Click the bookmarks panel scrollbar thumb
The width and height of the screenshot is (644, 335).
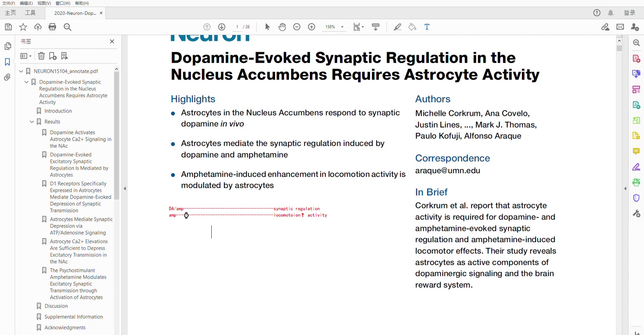pos(116,136)
